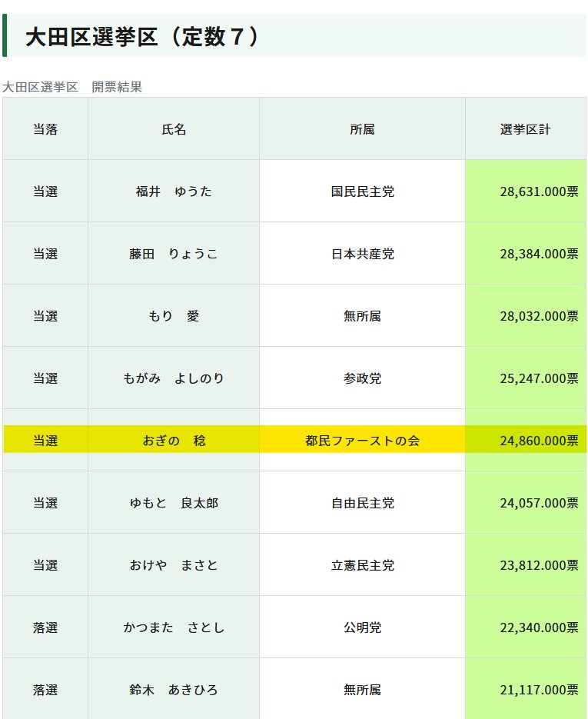Select the party cell 公明党
This screenshot has width=588, height=719.
[362, 627]
